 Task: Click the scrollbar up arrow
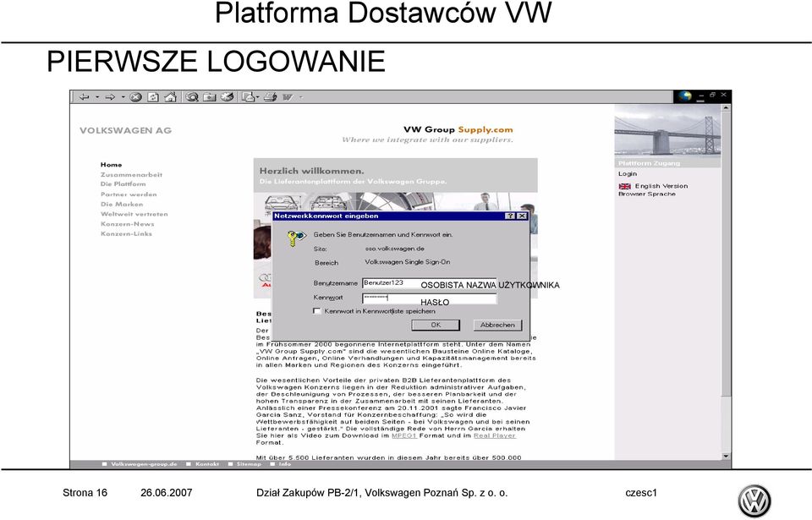pos(726,108)
